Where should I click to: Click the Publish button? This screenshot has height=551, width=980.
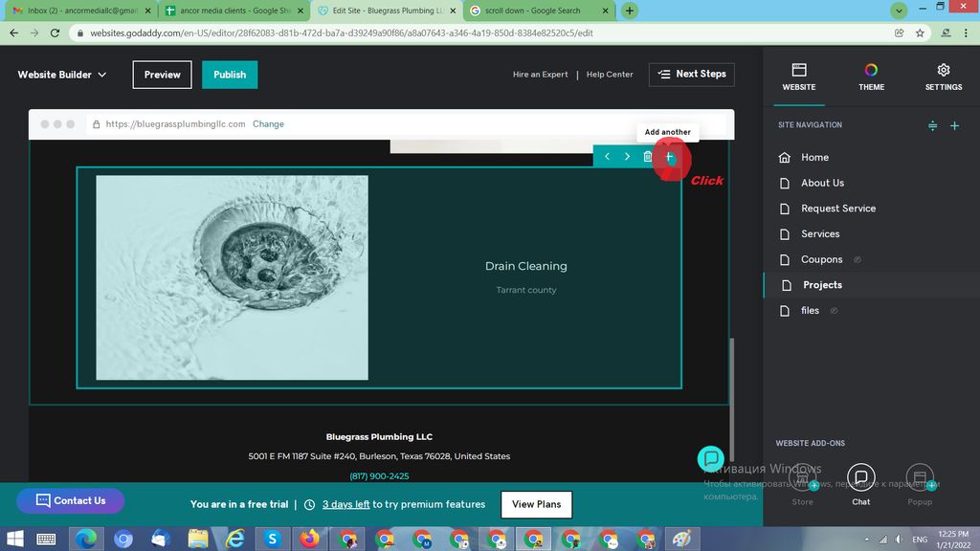pos(230,75)
